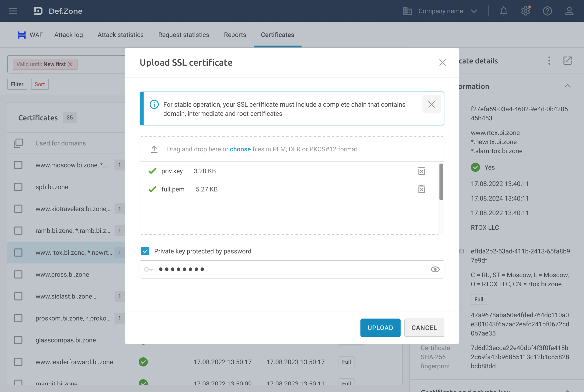Delete the priv.key uploaded file
Image resolution: width=584 pixels, height=392 pixels.
pyautogui.click(x=421, y=171)
